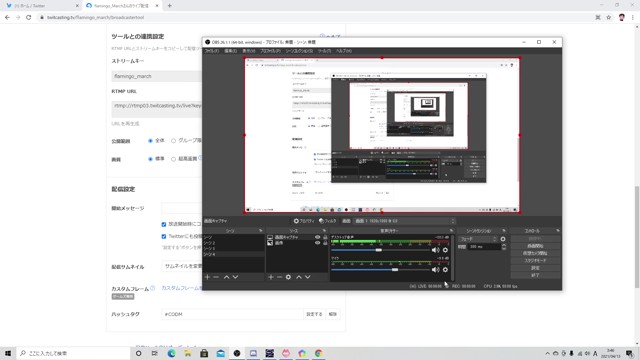Click the Windows taskbar search box
The width and height of the screenshot is (640, 360).
[73, 353]
